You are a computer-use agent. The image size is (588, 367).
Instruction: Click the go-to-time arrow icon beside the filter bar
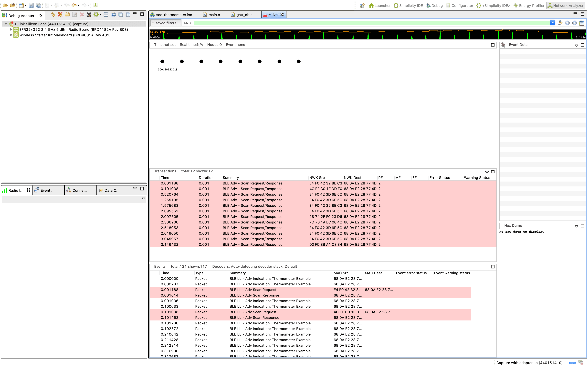click(x=560, y=23)
